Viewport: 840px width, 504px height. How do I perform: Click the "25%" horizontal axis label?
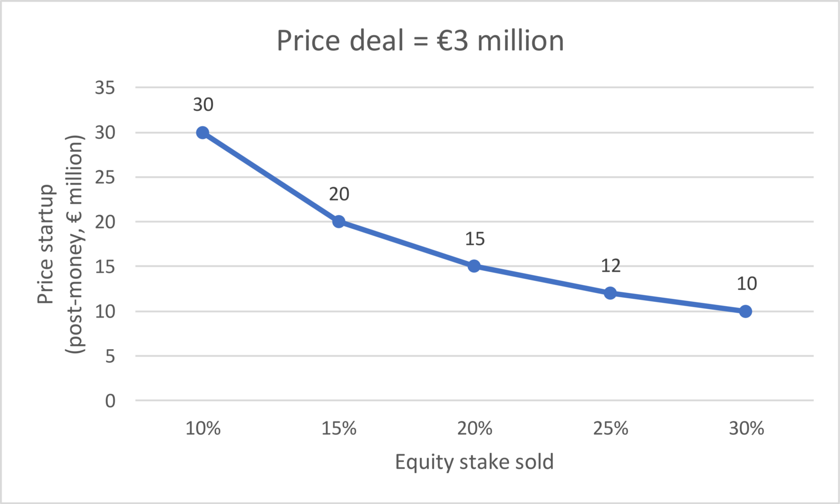point(611,429)
